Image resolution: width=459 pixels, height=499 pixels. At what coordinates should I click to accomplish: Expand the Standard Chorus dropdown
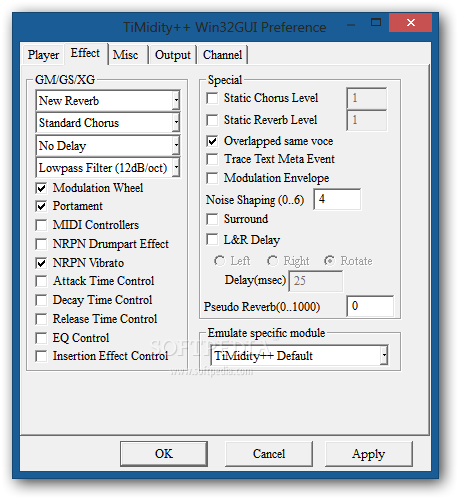(x=108, y=123)
